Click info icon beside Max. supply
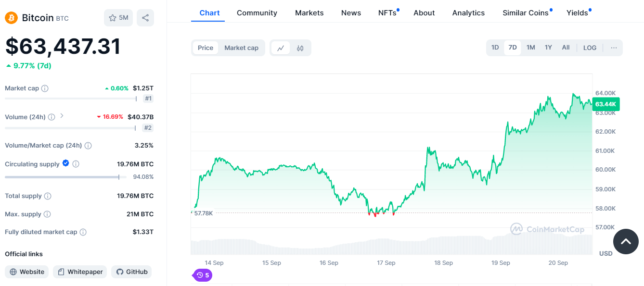This screenshot has width=644, height=286. tap(47, 214)
